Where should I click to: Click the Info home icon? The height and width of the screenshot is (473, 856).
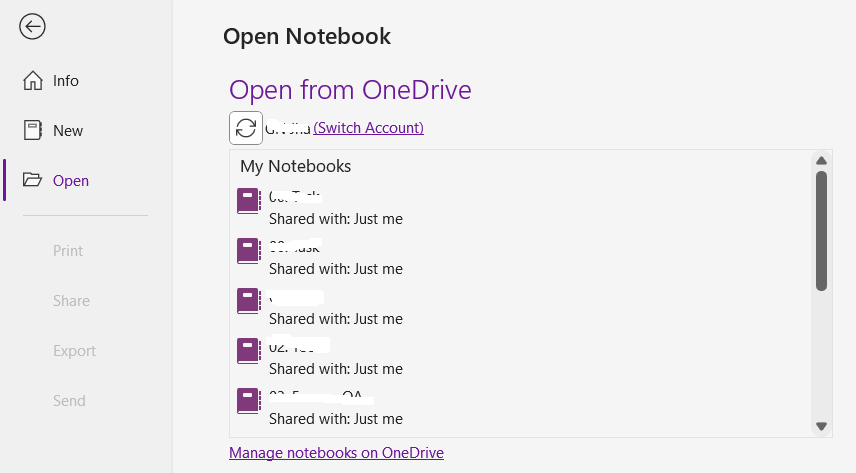pos(33,81)
